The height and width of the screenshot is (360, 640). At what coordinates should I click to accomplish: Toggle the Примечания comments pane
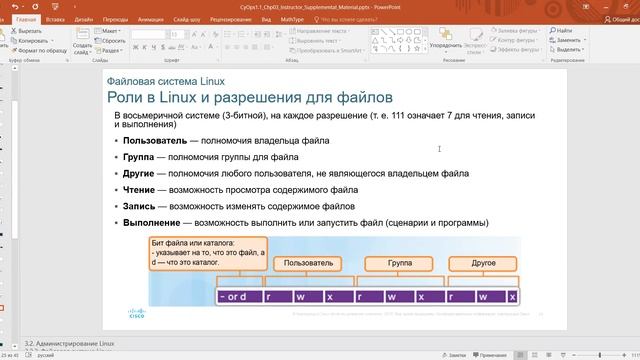pos(490,355)
